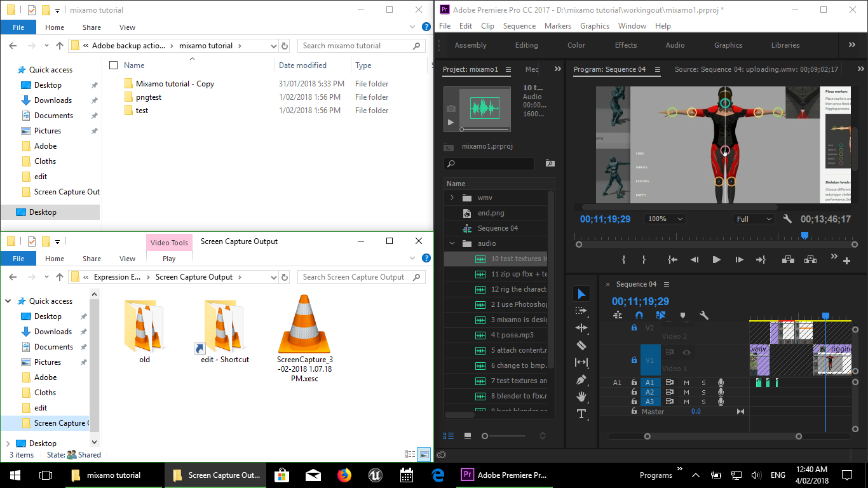This screenshot has width=868, height=488.
Task: Open Program monitor button editor plus icon
Action: coord(846,261)
